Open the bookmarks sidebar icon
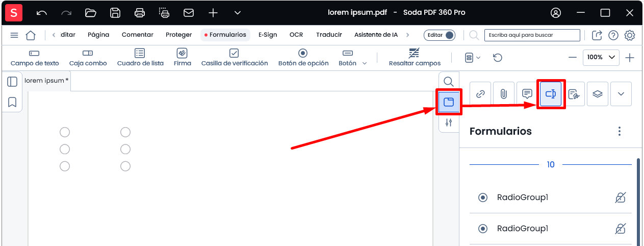The width and height of the screenshot is (644, 246). [x=12, y=102]
